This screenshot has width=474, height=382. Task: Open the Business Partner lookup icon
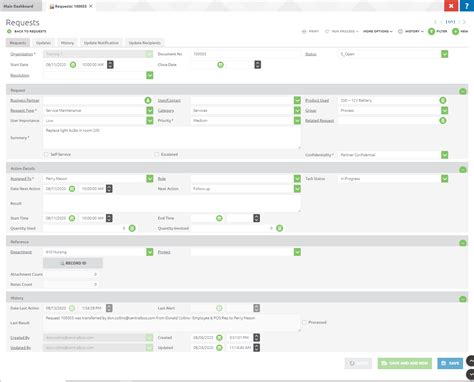148,100
